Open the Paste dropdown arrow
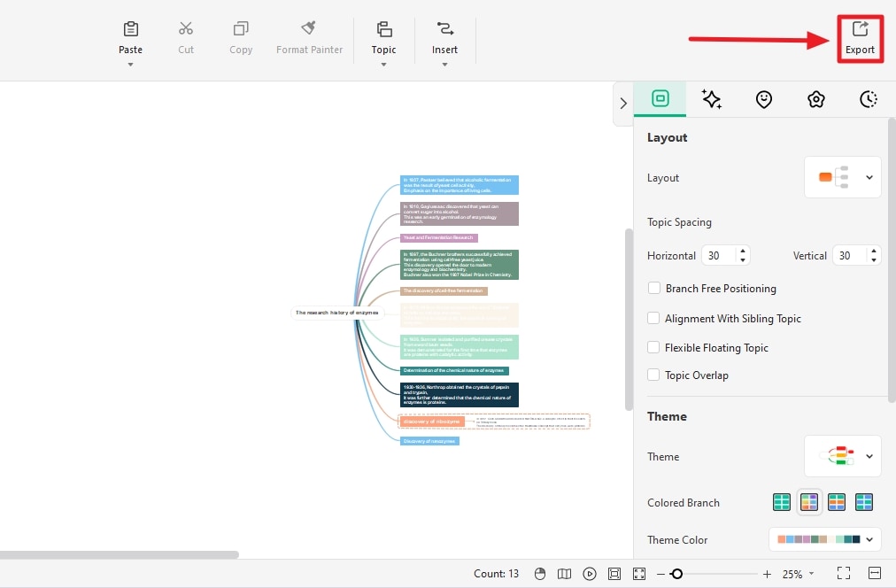 pyautogui.click(x=131, y=65)
